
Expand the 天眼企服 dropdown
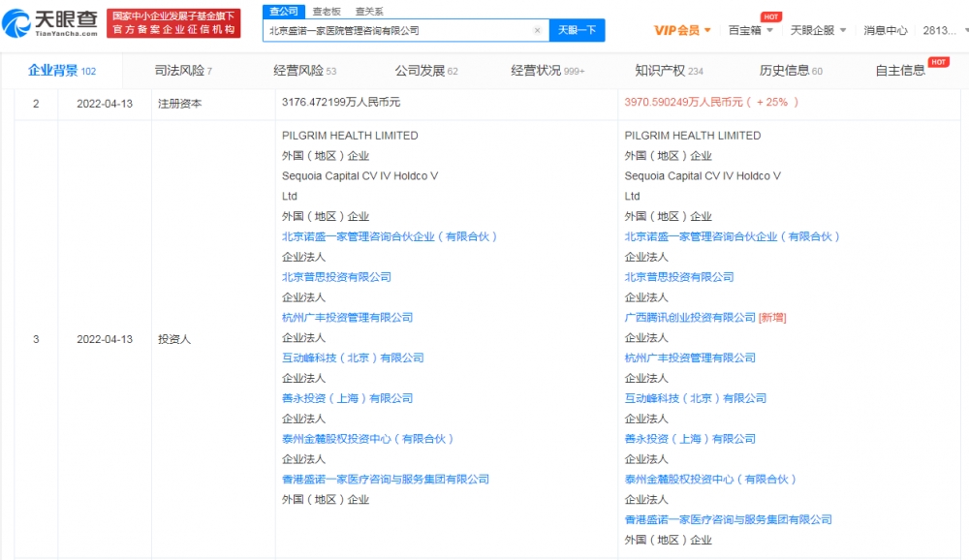click(x=818, y=30)
